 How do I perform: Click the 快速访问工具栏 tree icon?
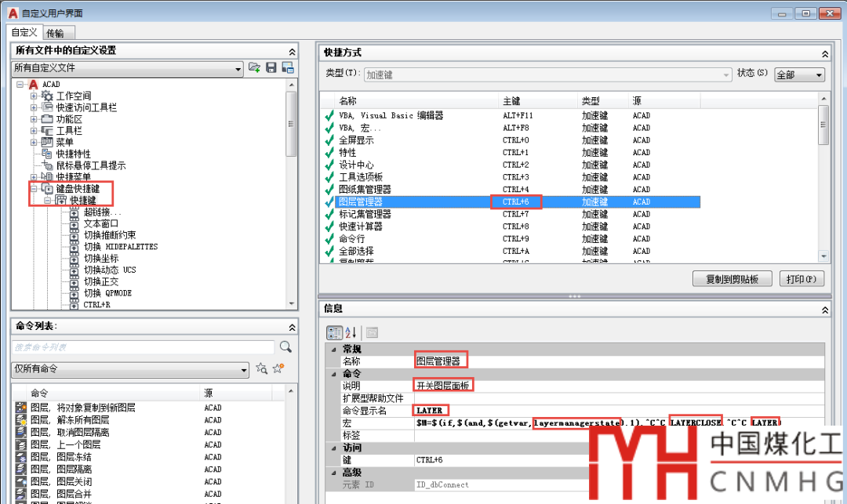pos(48,107)
